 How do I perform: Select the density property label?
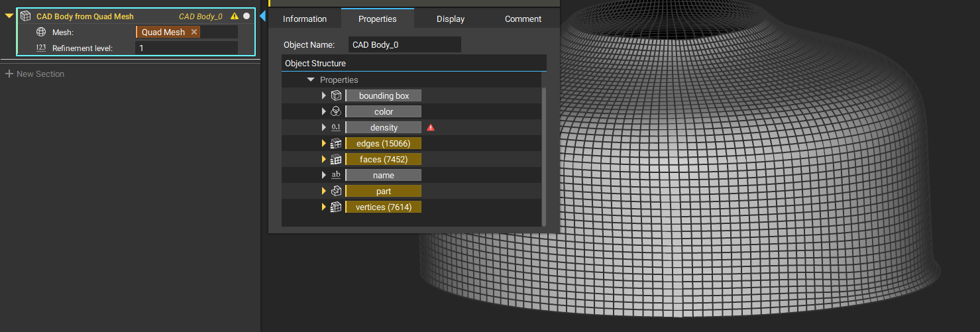[384, 127]
